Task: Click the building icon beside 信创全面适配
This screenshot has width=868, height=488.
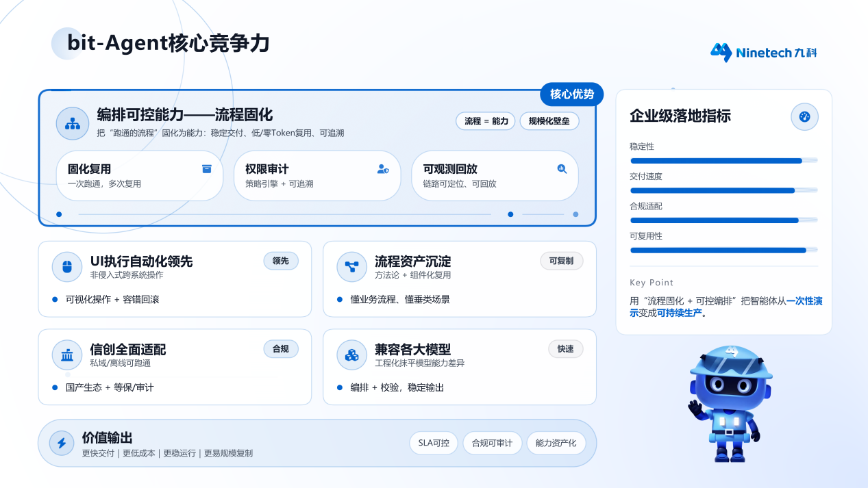Action: pos(67,355)
